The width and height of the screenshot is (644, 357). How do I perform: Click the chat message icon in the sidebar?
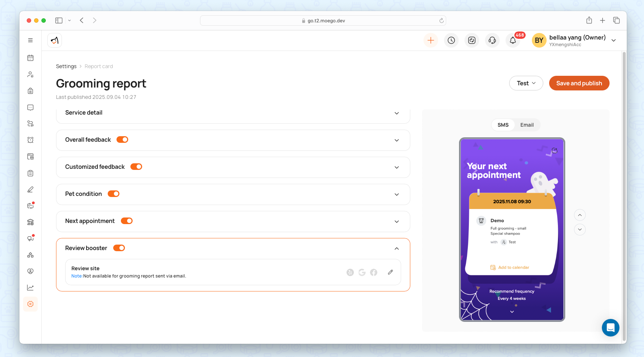point(30,107)
